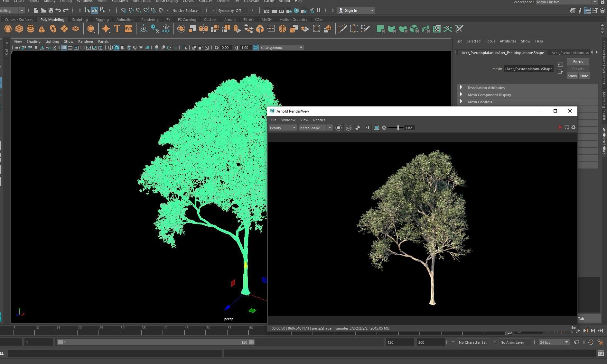This screenshot has width=607, height=364.
Task: Expand the Mesh Controls section
Action: (527, 102)
